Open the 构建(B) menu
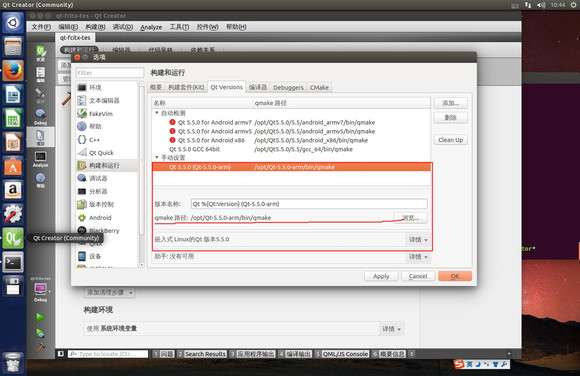The image size is (580, 376). (95, 27)
